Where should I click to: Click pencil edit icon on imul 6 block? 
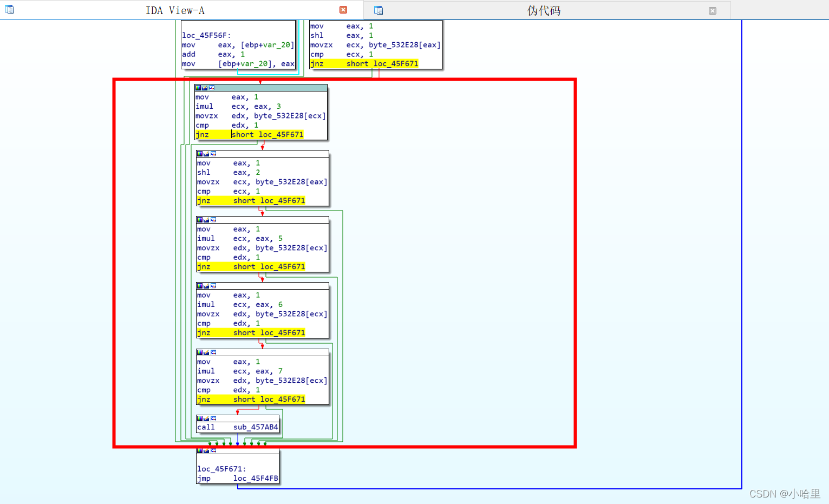pyautogui.click(x=206, y=286)
